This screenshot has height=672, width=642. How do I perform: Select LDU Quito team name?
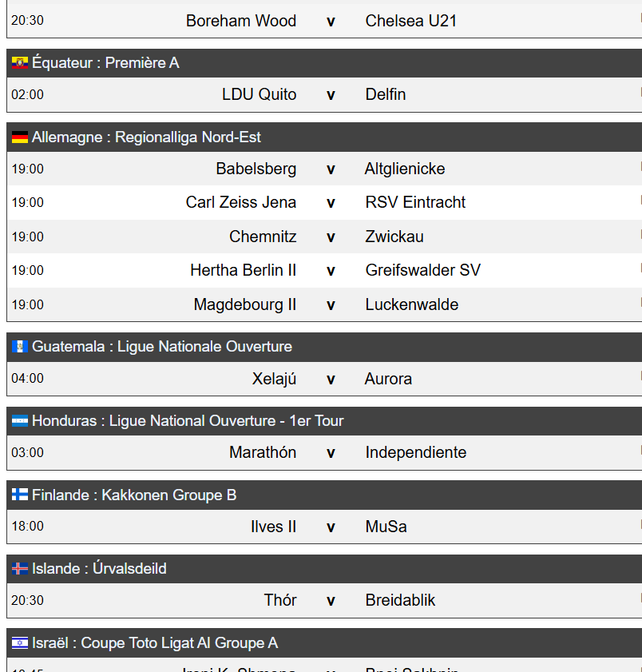[x=259, y=94]
